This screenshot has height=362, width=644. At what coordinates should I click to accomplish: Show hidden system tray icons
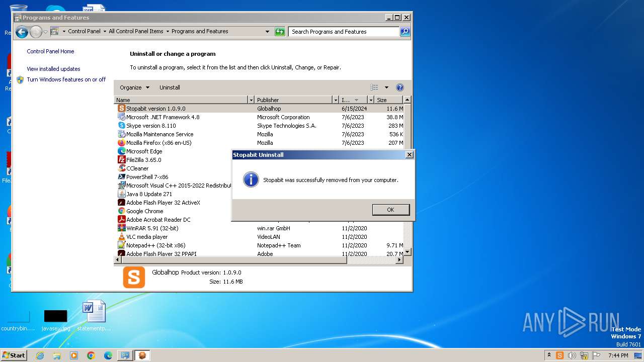tap(549, 355)
